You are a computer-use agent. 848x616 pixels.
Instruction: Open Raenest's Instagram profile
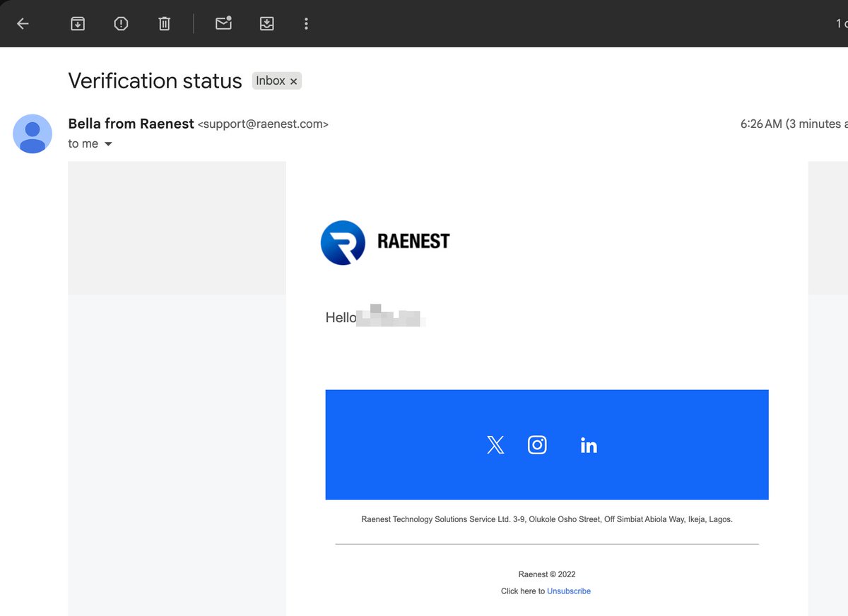point(537,445)
